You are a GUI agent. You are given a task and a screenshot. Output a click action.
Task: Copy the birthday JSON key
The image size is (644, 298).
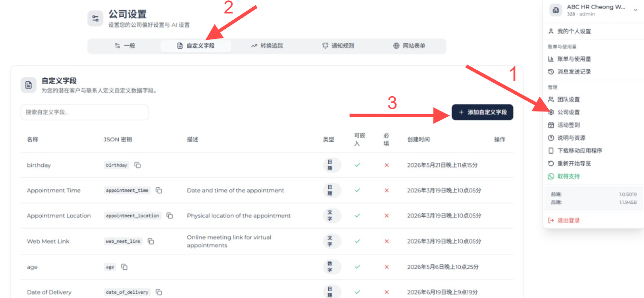tap(137, 165)
